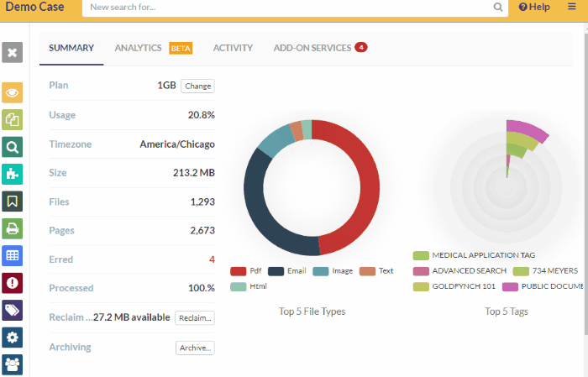The height and width of the screenshot is (377, 588).
Task: Open the eye view icon in sidebar
Action: point(13,93)
